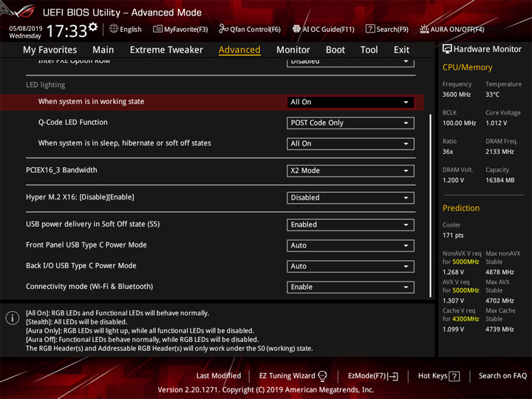
Task: Click the Hardware Monitor screen icon
Action: pos(447,50)
